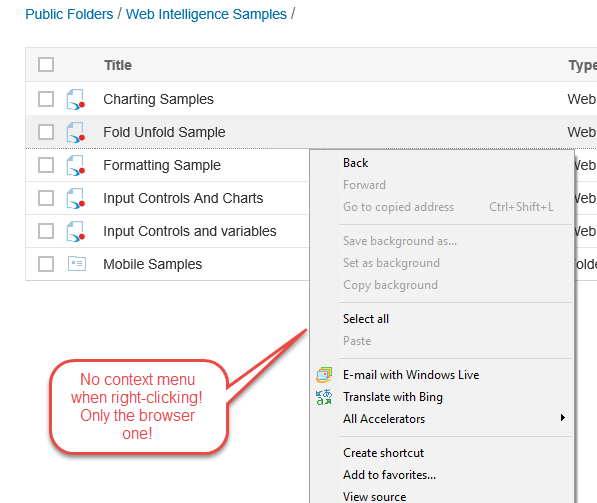Toggle the Mobile Samples row checkbox
Image resolution: width=597 pixels, height=503 pixels.
coord(46,264)
